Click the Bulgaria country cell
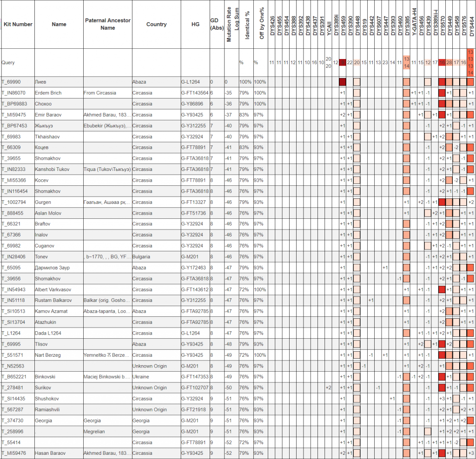 142,256
